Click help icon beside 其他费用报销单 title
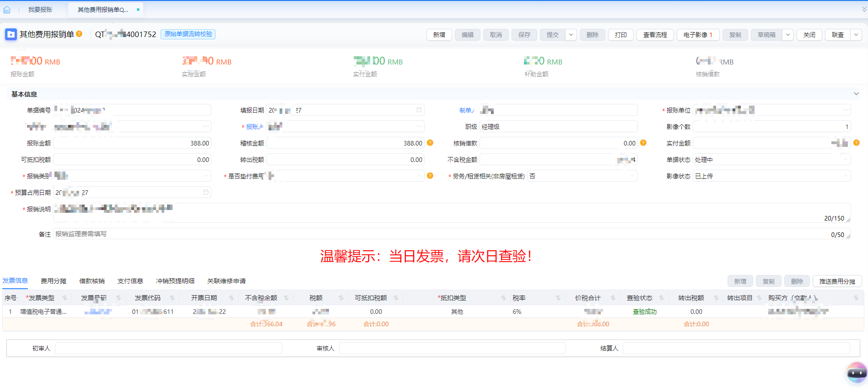Image resolution: width=868 pixels, height=388 pixels. coord(79,34)
